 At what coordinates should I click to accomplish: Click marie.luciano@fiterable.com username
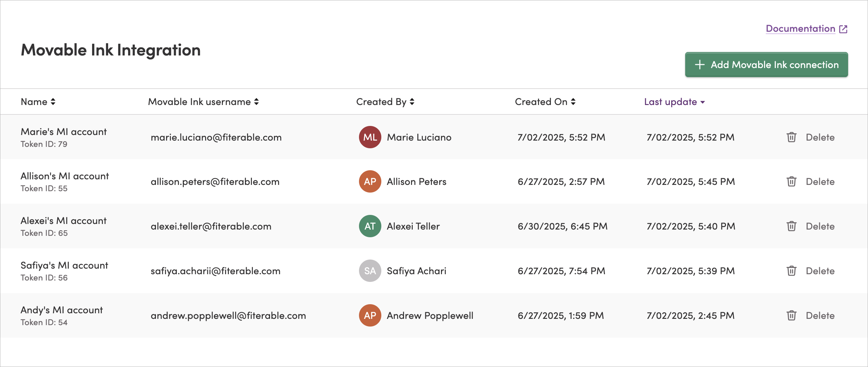pyautogui.click(x=216, y=137)
